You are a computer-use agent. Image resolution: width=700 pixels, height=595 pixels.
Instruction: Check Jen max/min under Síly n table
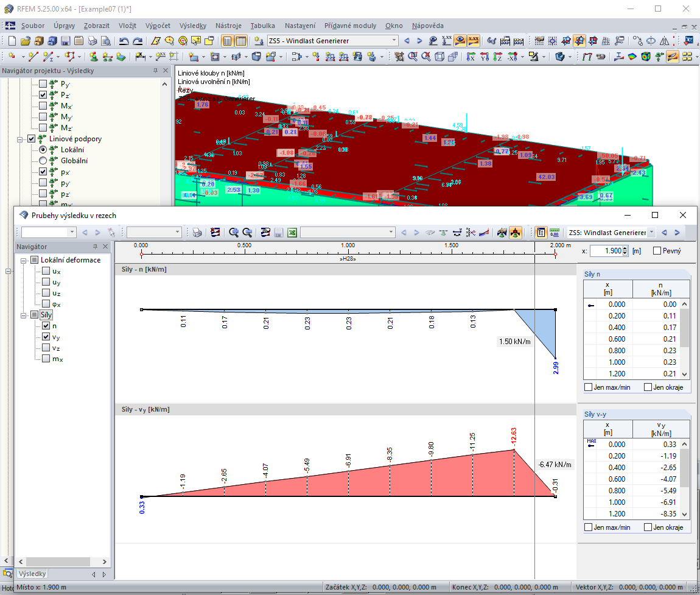click(x=589, y=387)
